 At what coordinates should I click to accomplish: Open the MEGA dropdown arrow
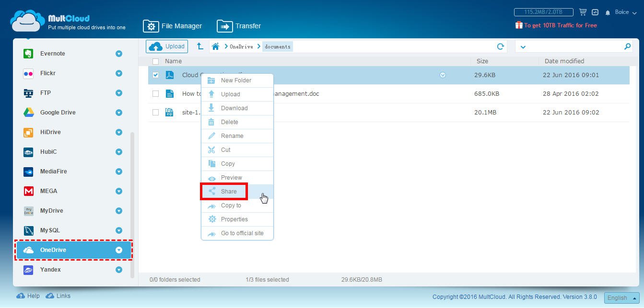(x=119, y=191)
